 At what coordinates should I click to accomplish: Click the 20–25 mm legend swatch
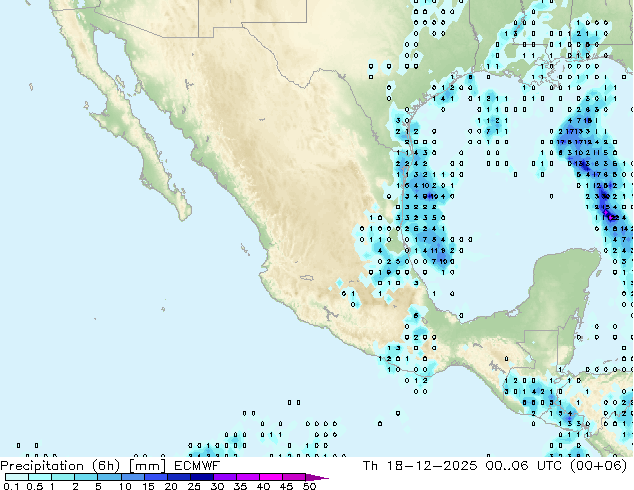pyautogui.click(x=178, y=477)
